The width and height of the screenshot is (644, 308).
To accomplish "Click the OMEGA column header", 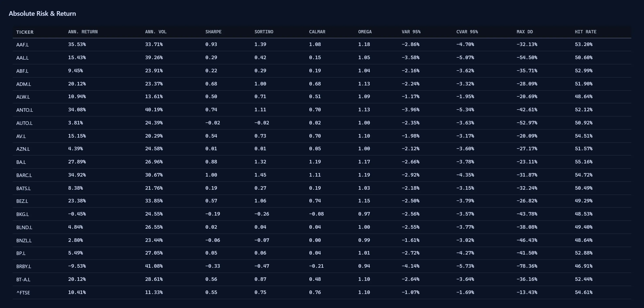I will click(365, 32).
